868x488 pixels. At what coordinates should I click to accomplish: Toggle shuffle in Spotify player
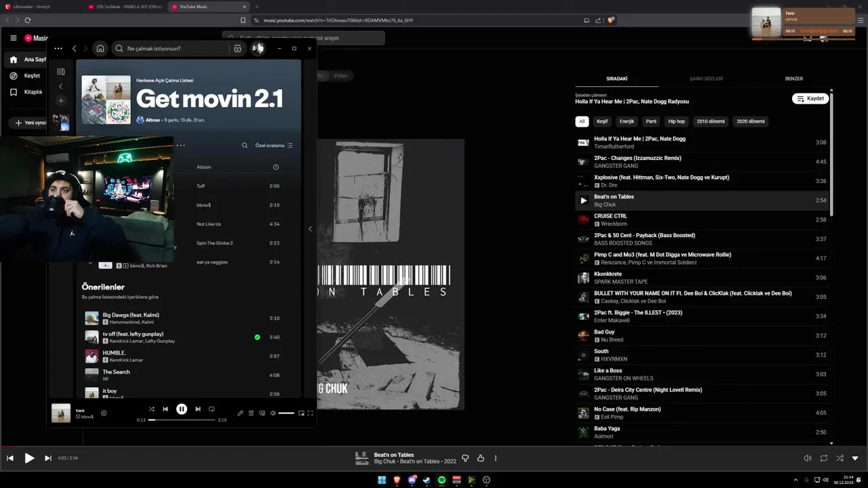point(152,409)
